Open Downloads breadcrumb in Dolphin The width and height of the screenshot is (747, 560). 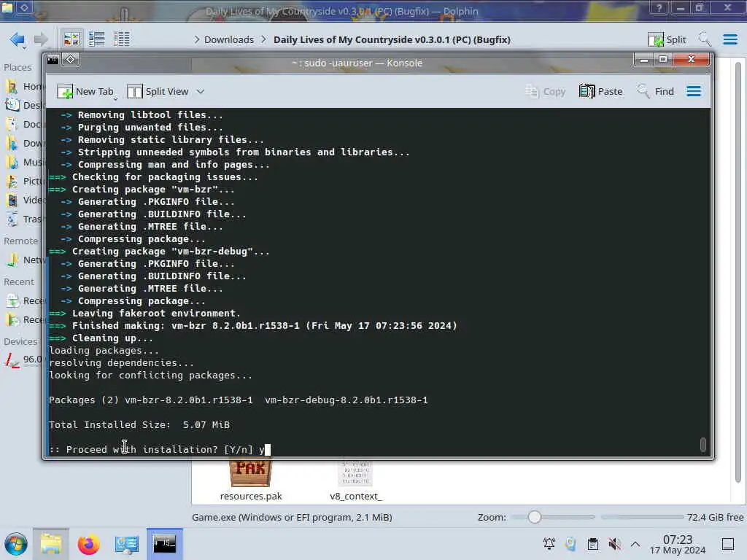pos(228,39)
